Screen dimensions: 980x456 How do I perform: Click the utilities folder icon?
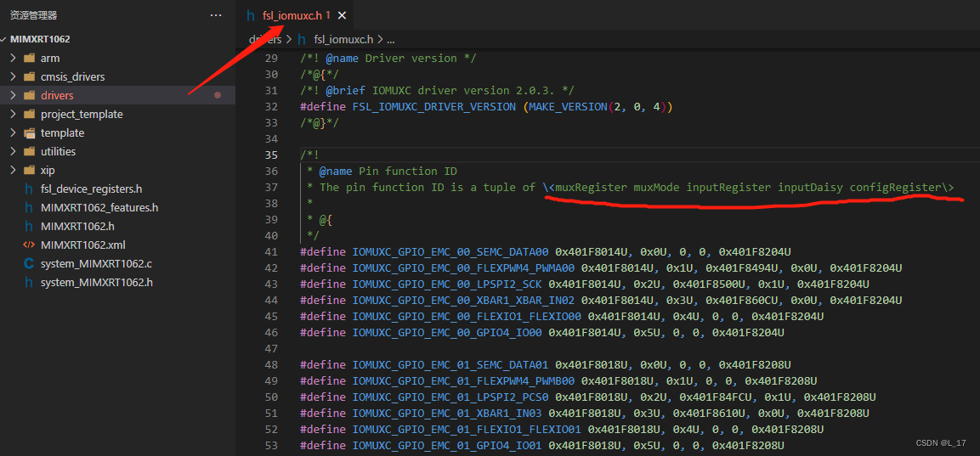point(29,152)
